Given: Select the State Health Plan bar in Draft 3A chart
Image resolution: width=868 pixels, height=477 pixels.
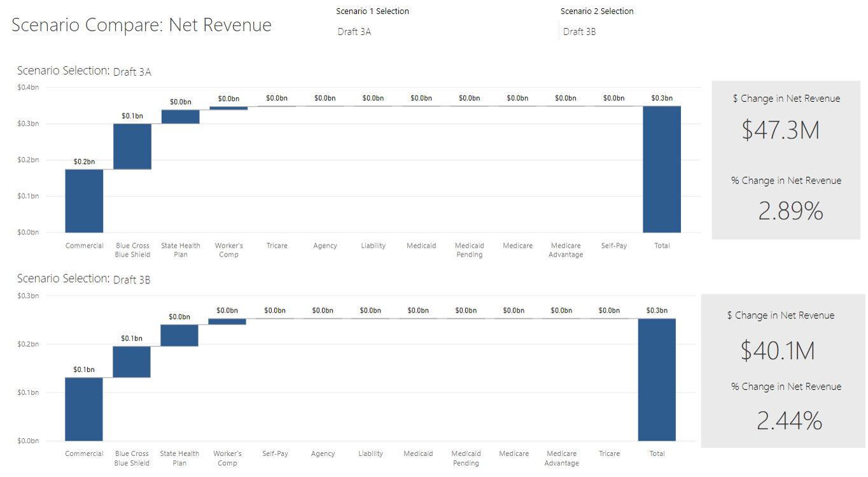Looking at the screenshot, I should (x=181, y=117).
